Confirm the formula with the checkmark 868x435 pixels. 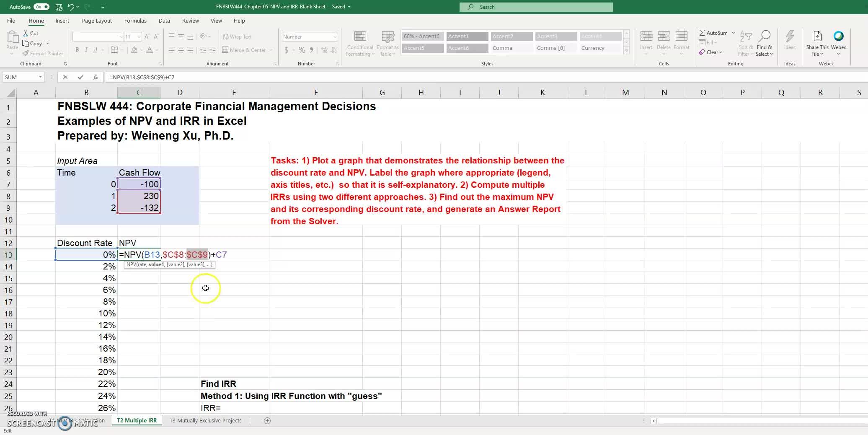80,77
